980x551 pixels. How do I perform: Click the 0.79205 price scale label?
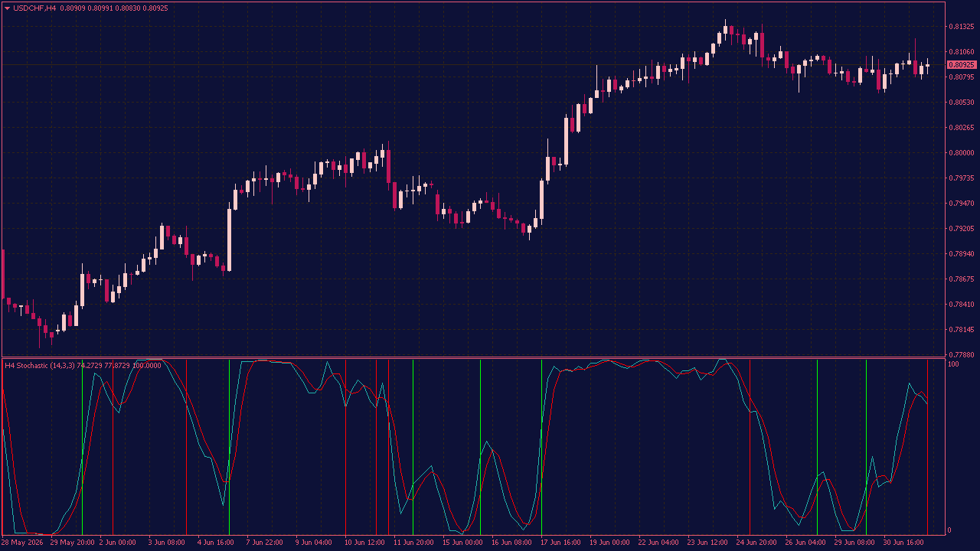coord(961,229)
